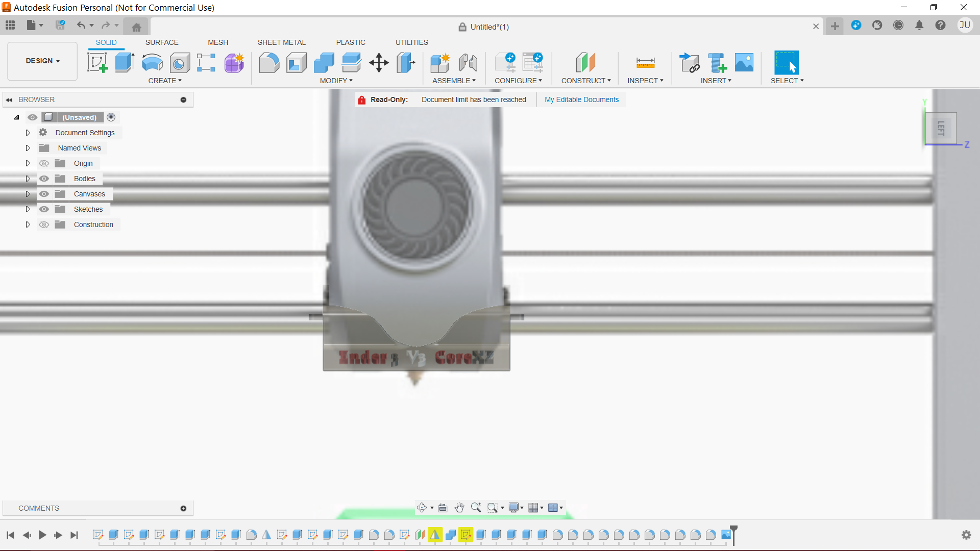Viewport: 980px width, 551px height.
Task: Click the LEFT face of ViewCube
Action: pyautogui.click(x=941, y=128)
